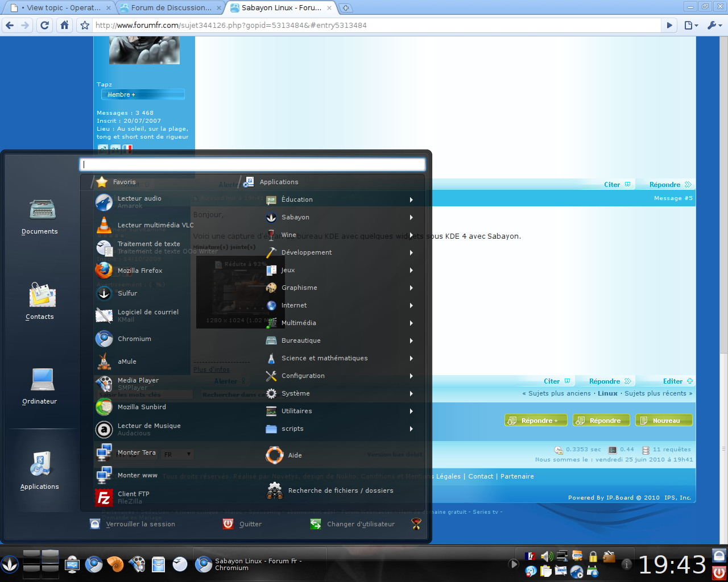Launch Amarok audio player from Favoris
The width and height of the screenshot is (728, 582).
(x=139, y=202)
